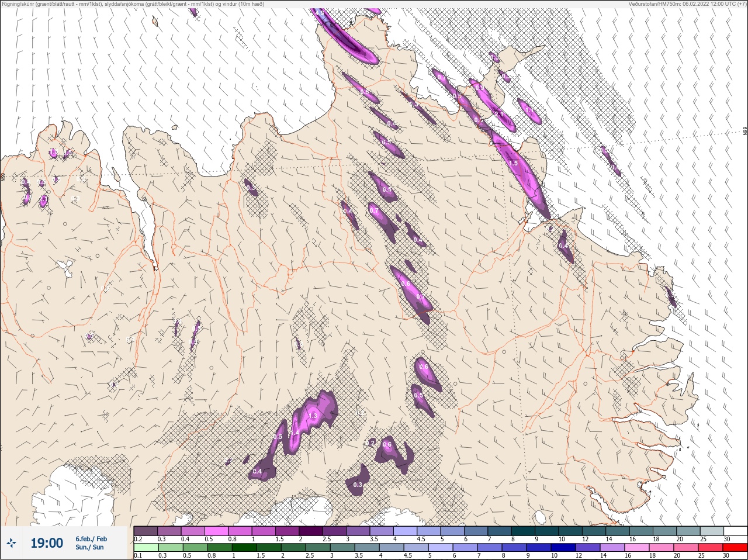Pick the red swatch at 30 on the lower scale

tap(735, 548)
